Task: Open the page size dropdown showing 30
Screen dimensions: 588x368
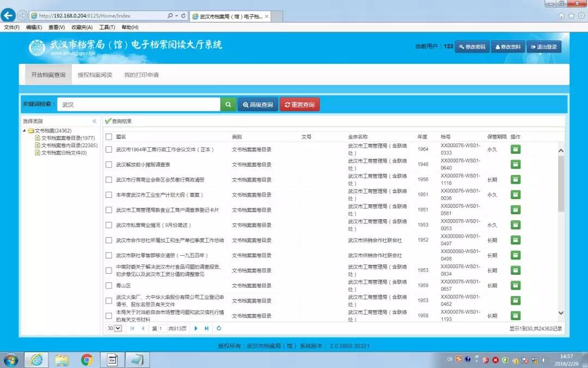Action: [114, 328]
